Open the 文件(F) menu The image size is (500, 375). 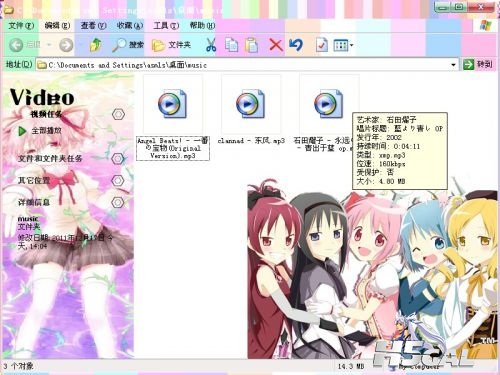click(x=21, y=26)
